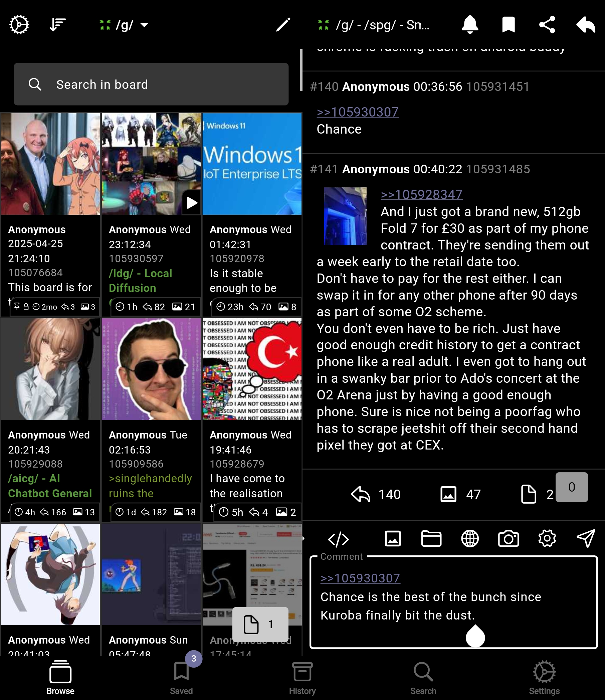Tap the >>105930307 quote in the comment box
This screenshot has width=605, height=700.
click(360, 578)
